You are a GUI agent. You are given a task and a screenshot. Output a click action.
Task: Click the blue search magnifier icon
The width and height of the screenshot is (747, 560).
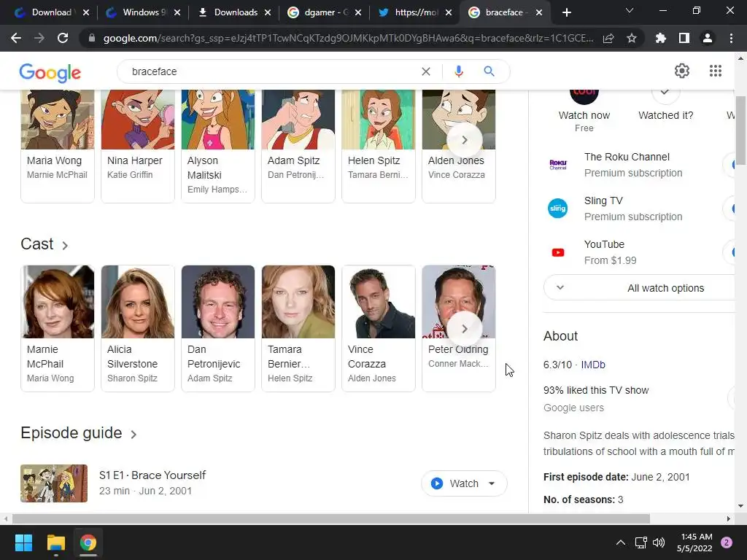click(489, 71)
